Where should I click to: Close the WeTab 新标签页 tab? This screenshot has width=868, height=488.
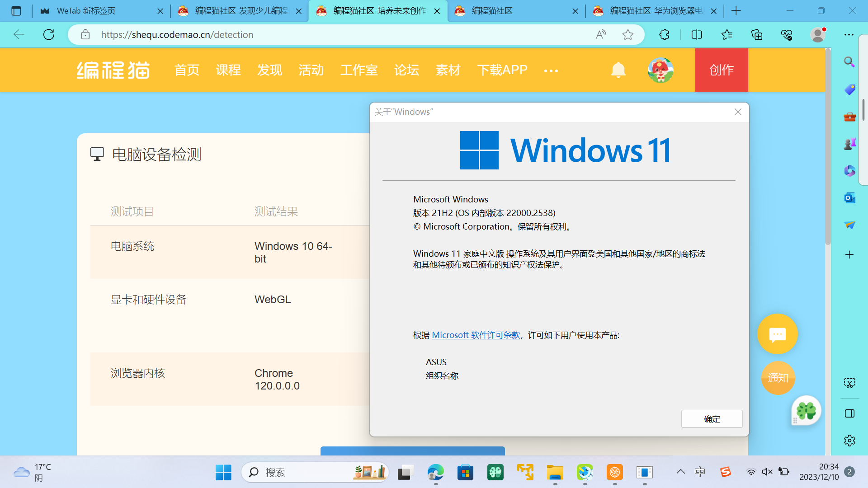pos(160,11)
